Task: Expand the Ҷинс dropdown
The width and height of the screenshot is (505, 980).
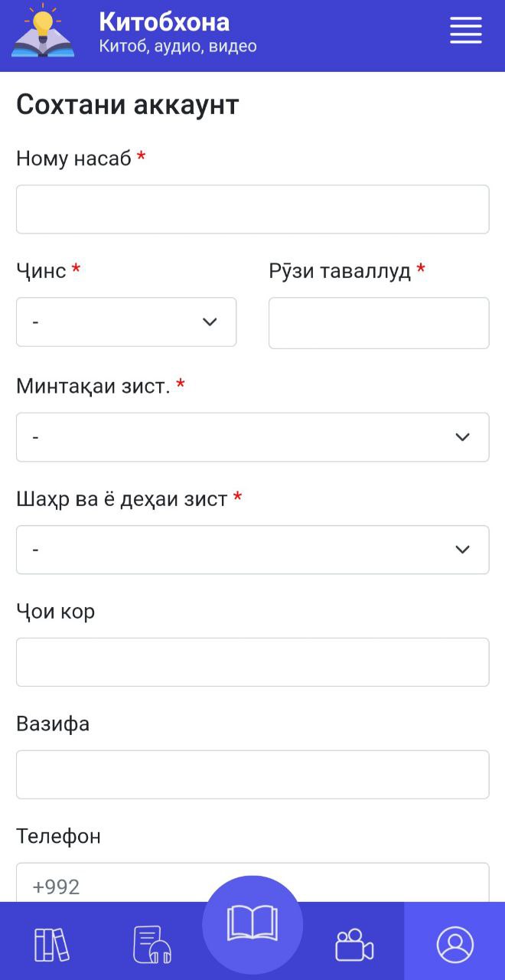Action: tap(126, 322)
